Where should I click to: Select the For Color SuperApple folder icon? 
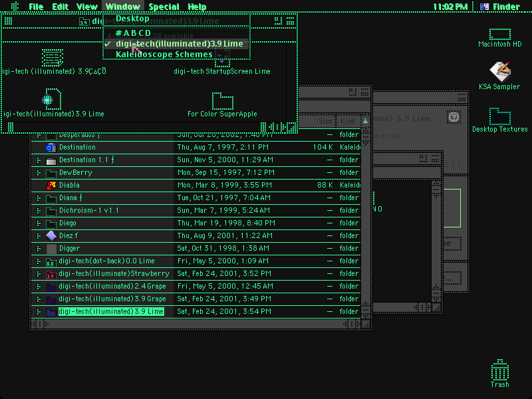(223, 101)
